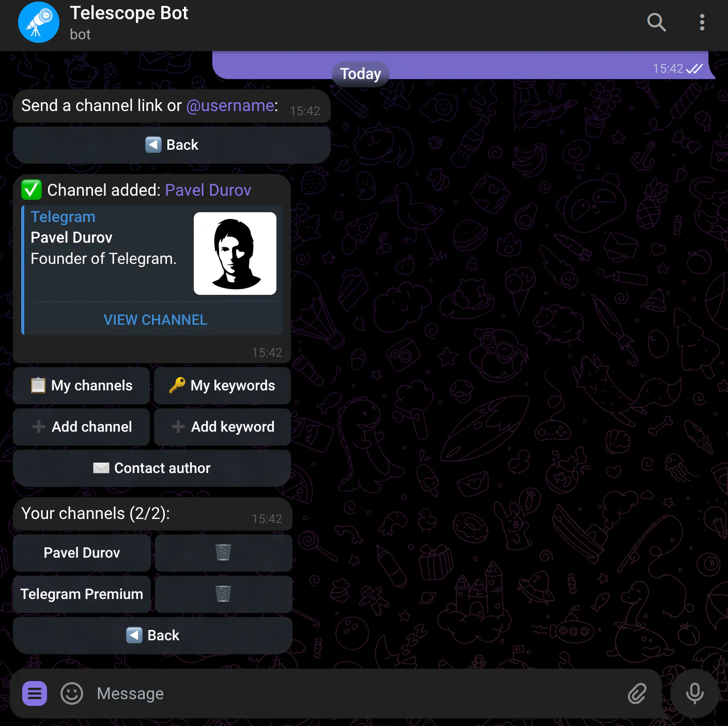Viewport: 728px width, 726px height.
Task: Open the Pavel Durov channel button in the list
Action: pos(82,553)
